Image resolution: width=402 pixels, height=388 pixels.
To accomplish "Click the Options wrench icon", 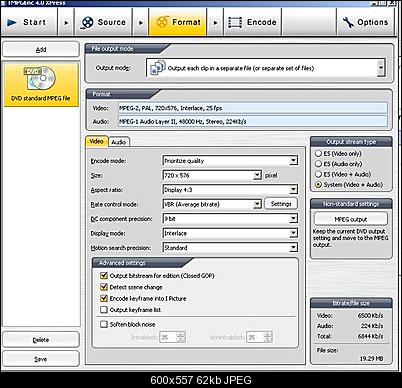I will click(x=348, y=22).
